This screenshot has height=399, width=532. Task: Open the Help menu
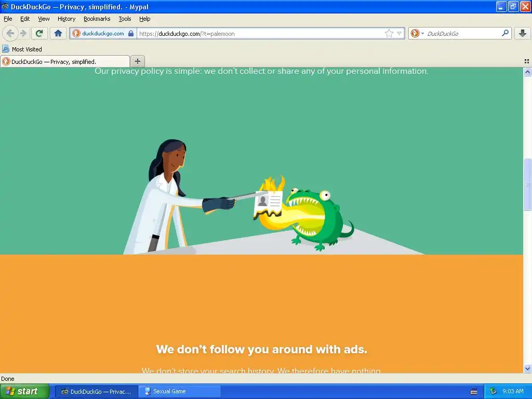[145, 19]
